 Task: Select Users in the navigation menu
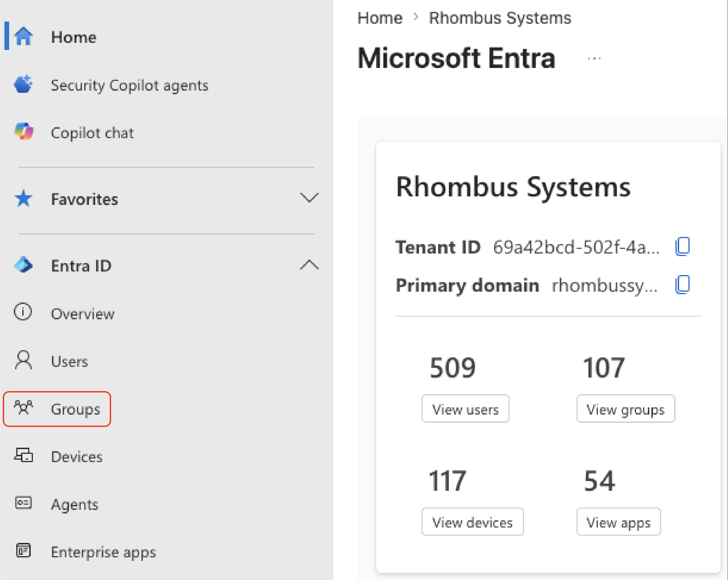(x=69, y=361)
